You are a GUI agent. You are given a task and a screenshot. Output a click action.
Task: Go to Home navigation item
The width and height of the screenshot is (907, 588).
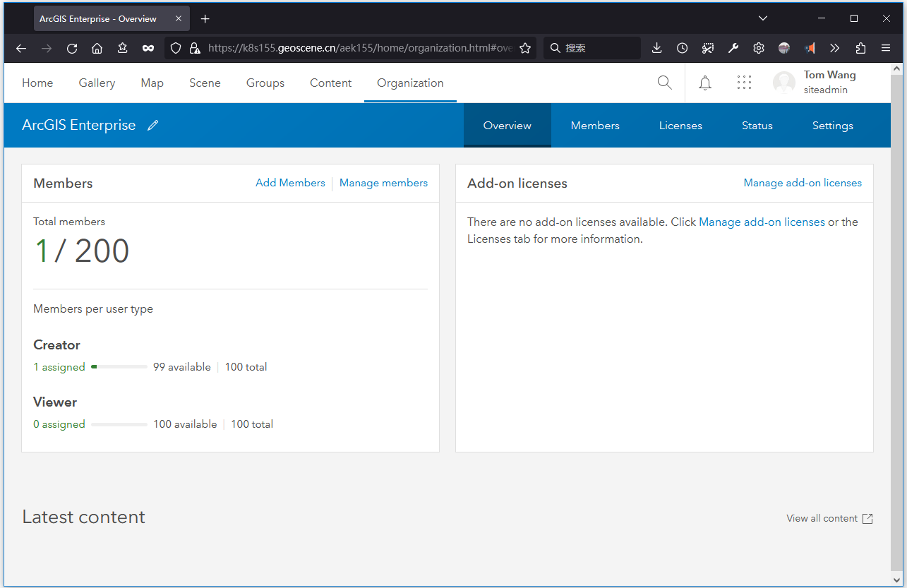click(x=37, y=83)
